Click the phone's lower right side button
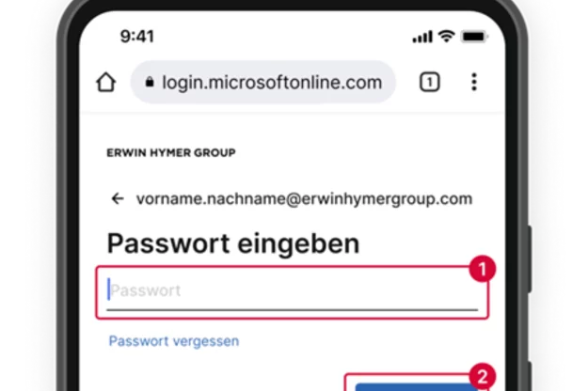The height and width of the screenshot is (391, 588). tap(530, 376)
